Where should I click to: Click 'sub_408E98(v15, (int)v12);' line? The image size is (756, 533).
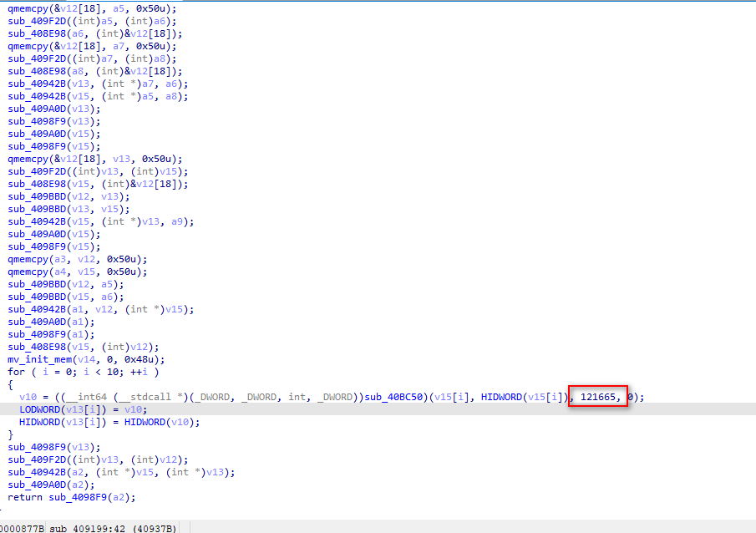(84, 348)
